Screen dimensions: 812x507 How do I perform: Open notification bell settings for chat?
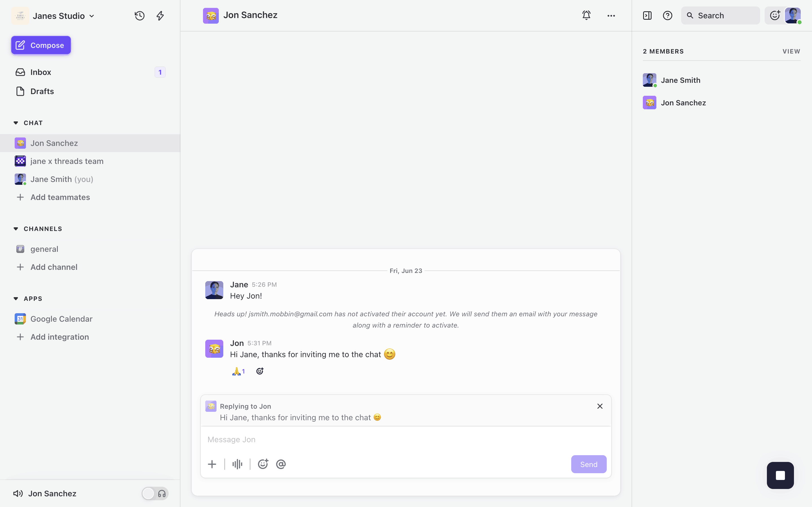[586, 15]
